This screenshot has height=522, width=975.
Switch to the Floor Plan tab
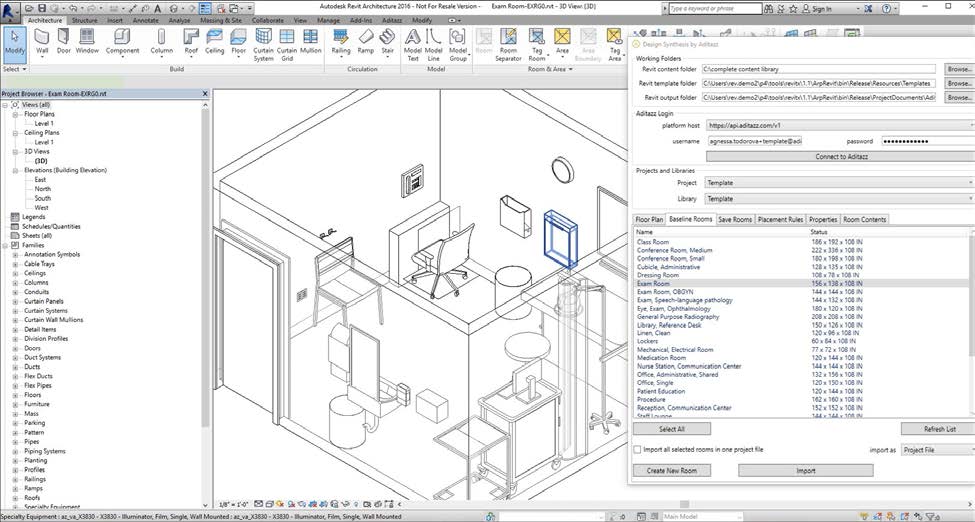(649, 220)
